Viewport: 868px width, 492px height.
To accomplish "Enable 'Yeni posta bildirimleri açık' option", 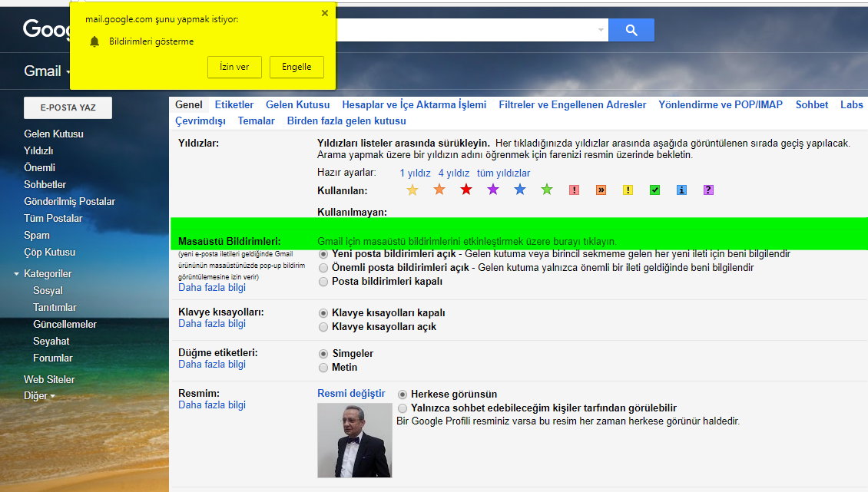I will pos(323,254).
